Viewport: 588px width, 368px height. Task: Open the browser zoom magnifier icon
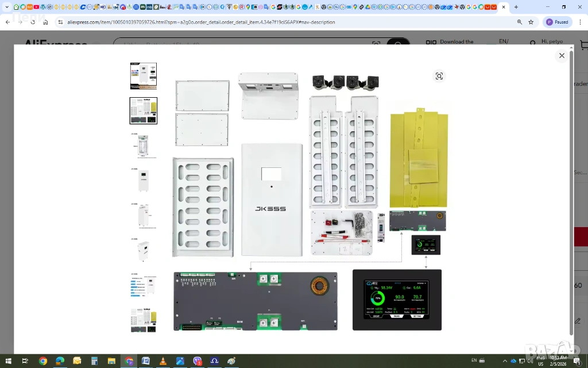[519, 22]
